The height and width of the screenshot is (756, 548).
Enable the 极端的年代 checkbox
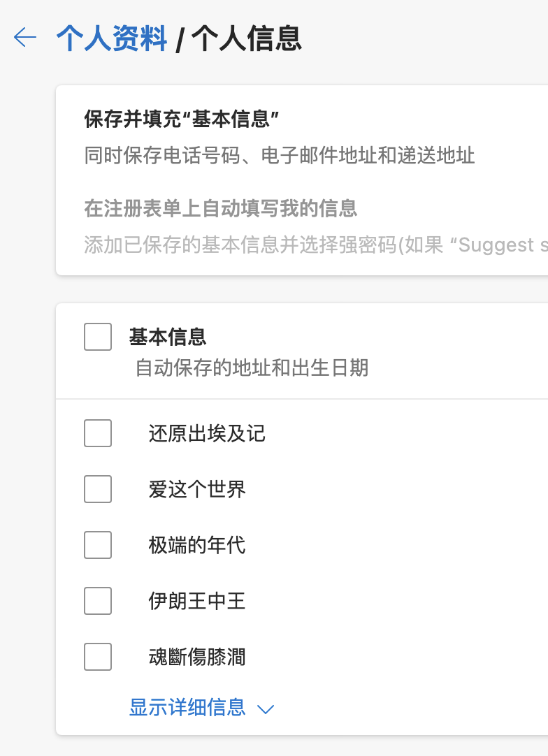[98, 545]
